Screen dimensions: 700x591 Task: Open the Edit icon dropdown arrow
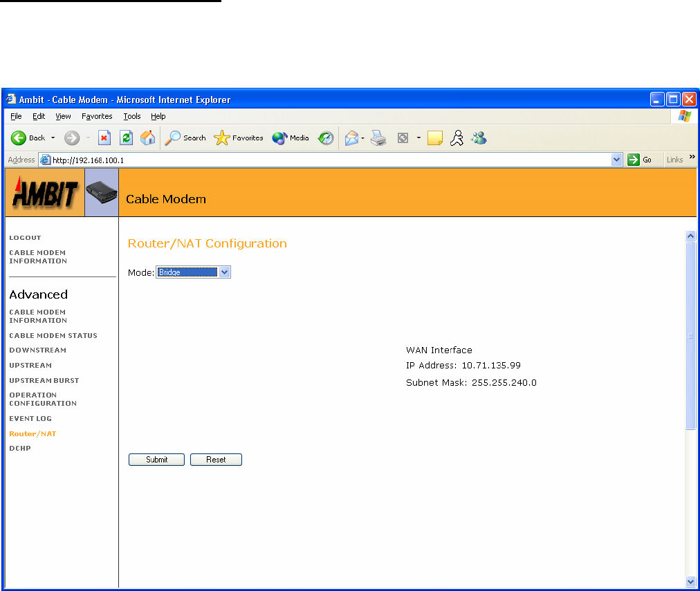(418, 138)
